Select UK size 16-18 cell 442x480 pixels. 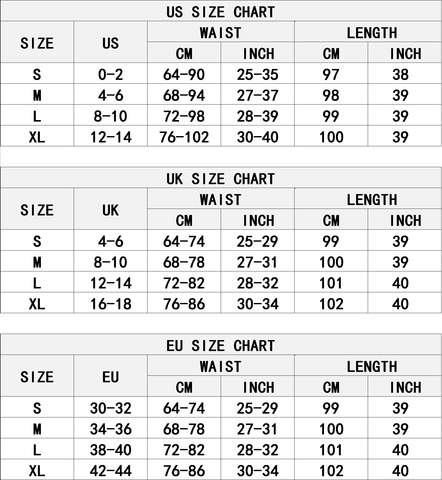point(111,304)
